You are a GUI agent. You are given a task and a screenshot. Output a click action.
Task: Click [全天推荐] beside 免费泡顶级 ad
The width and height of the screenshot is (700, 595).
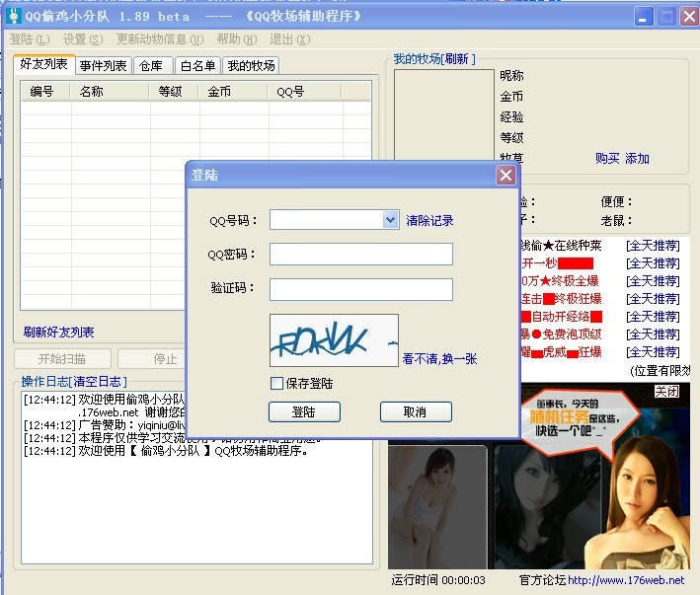pyautogui.click(x=654, y=335)
